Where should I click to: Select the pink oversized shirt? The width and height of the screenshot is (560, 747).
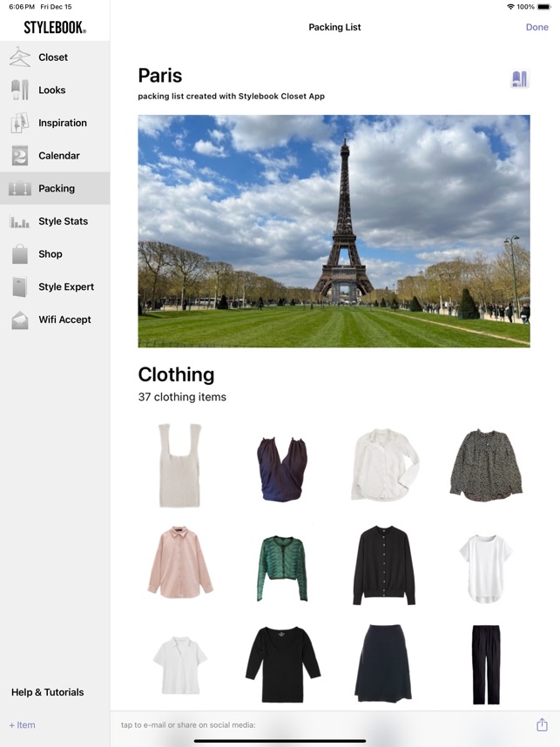click(x=180, y=562)
